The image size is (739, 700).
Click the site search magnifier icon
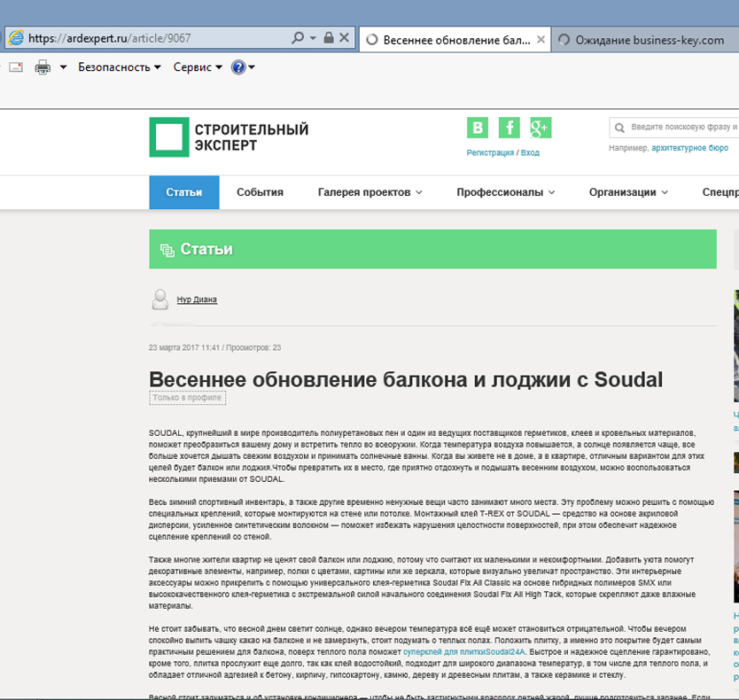619,128
